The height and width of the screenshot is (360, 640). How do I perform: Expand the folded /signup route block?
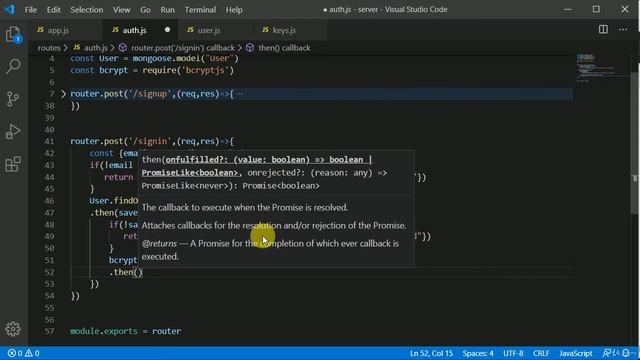63,94
